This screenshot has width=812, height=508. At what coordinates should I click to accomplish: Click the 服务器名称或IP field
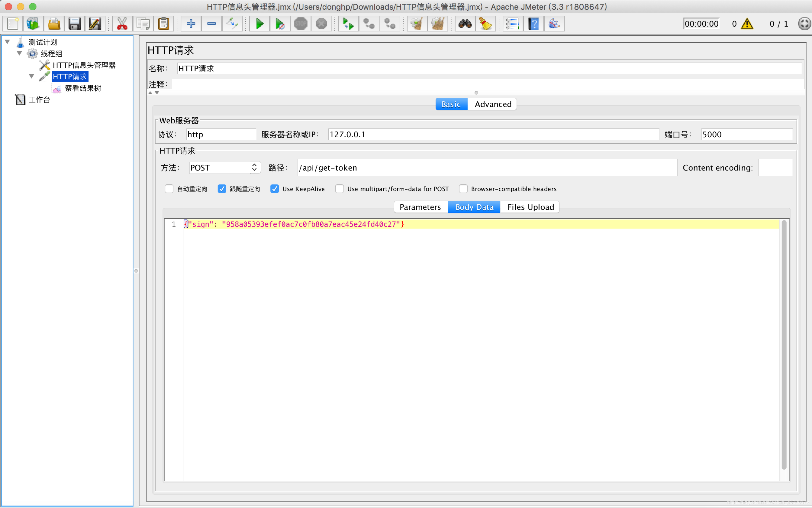(493, 134)
